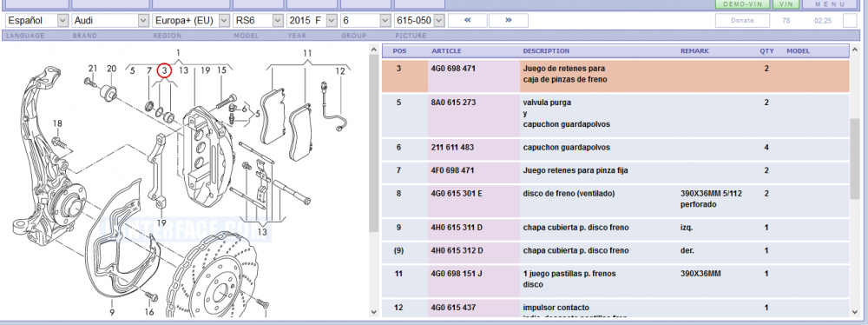Viewport: 868px width, 325px height.
Task: Click position number 16 in the diagram
Action: (x=149, y=312)
